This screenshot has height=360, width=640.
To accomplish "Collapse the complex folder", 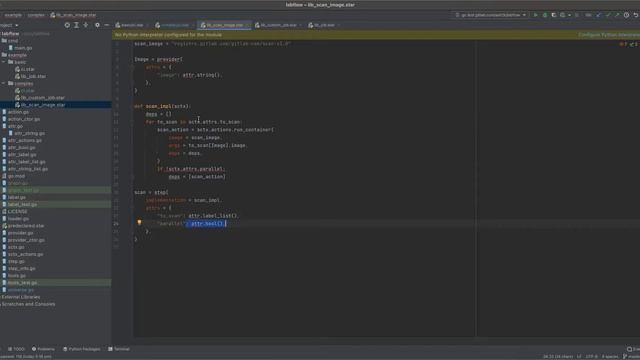I will [4, 83].
